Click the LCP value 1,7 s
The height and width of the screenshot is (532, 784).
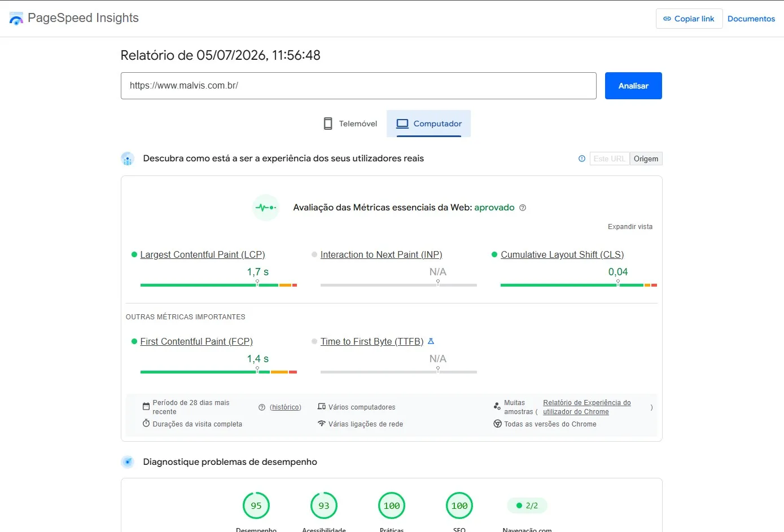258,272
